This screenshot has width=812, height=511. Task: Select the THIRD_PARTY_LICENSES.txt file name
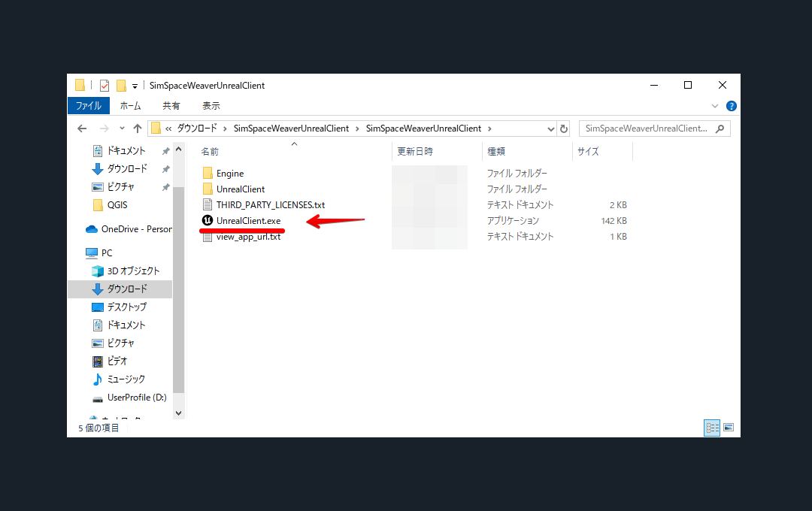coord(271,205)
